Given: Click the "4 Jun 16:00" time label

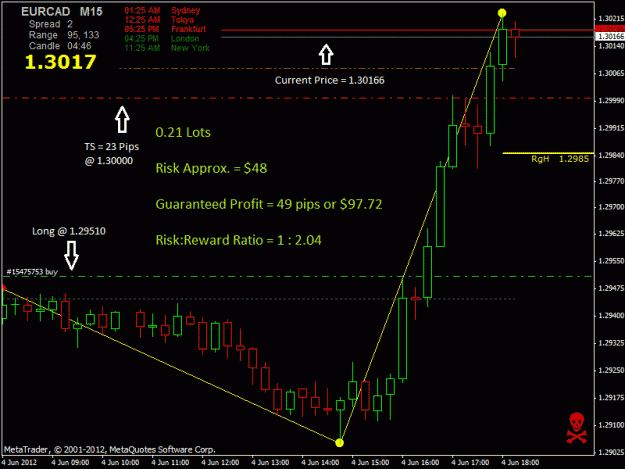Looking at the screenshot, I should click(x=420, y=462).
